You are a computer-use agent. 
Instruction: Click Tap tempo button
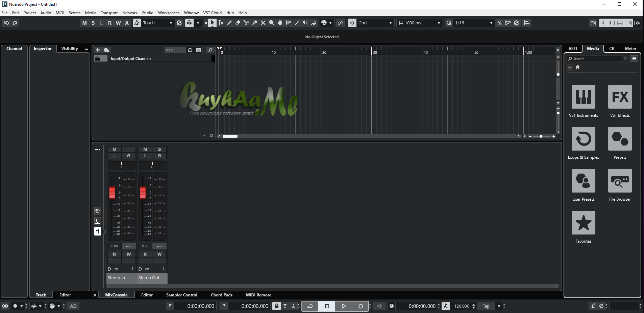coord(486,306)
